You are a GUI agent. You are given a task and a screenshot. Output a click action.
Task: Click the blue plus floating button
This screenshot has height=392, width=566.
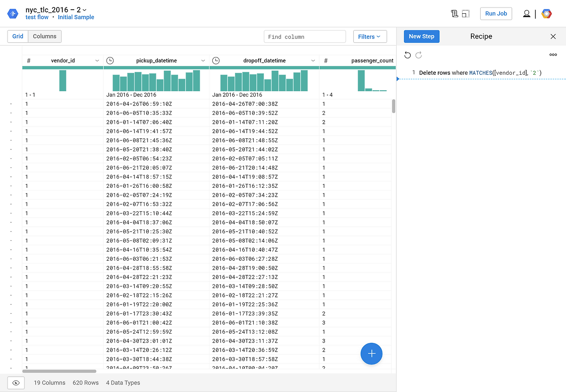(x=371, y=354)
